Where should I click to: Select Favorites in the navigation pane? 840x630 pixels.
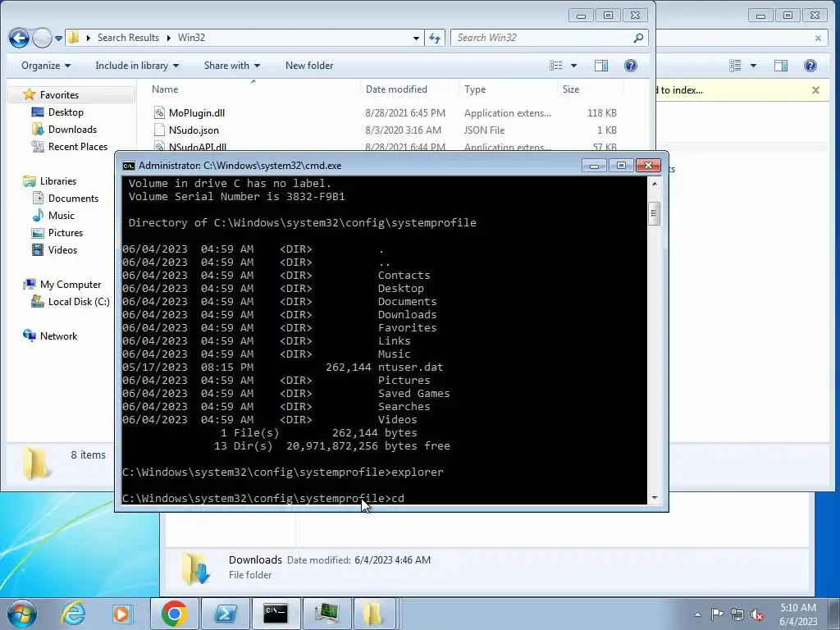coord(59,95)
